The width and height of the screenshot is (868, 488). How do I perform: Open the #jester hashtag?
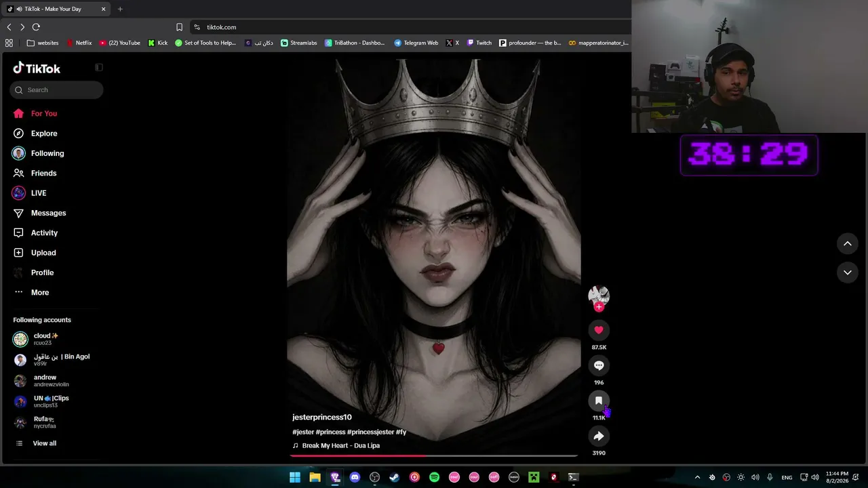303,432
